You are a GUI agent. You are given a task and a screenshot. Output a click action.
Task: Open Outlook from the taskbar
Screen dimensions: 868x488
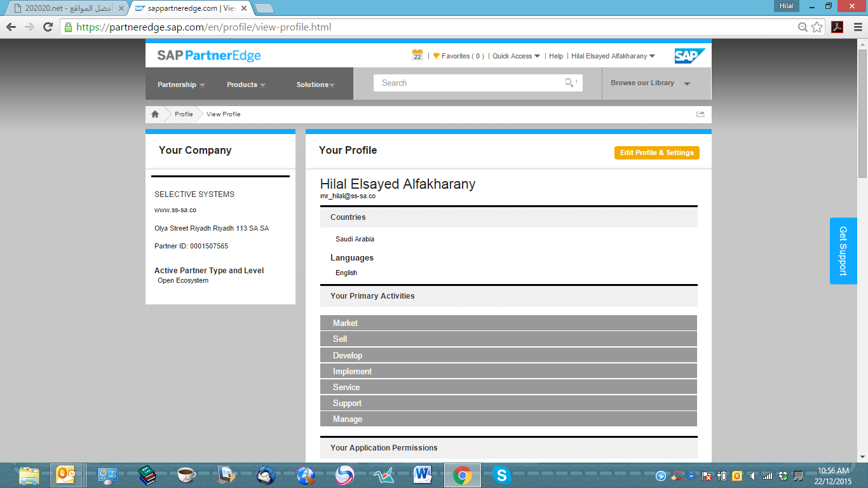tap(67, 475)
